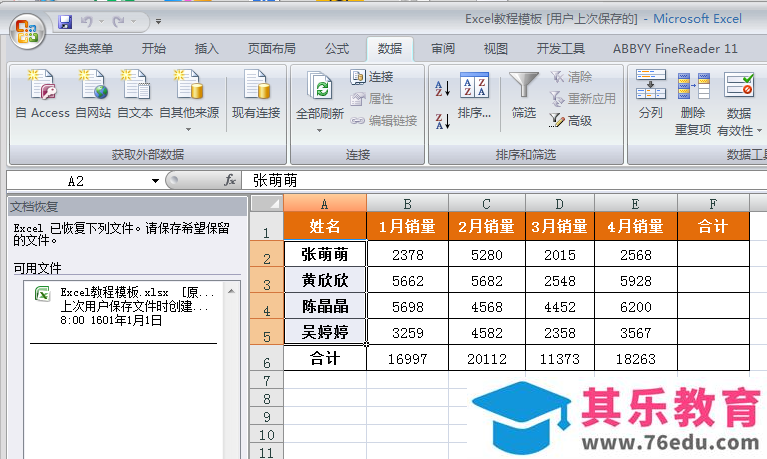
Task: Open the custom sort (排序) dialog
Action: coord(474,95)
